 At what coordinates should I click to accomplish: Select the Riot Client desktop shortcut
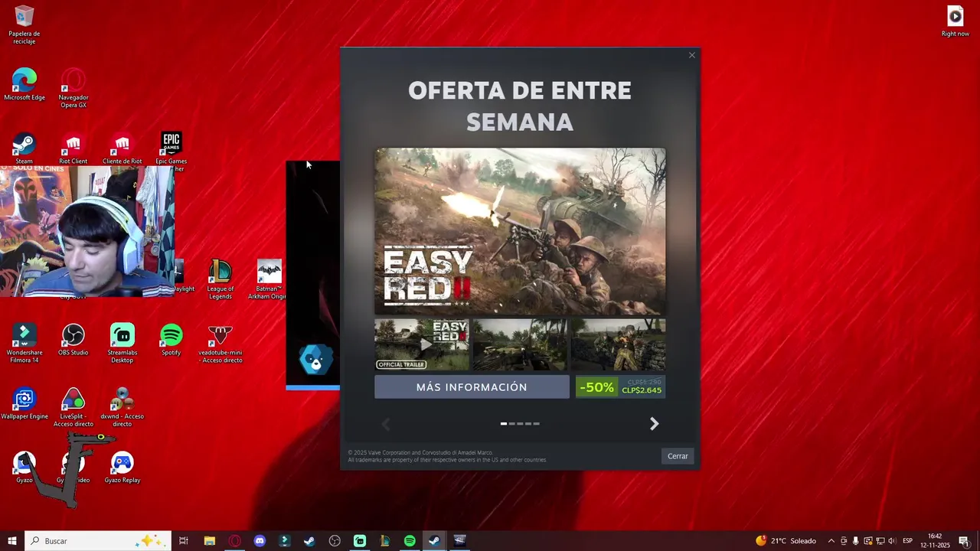point(73,148)
